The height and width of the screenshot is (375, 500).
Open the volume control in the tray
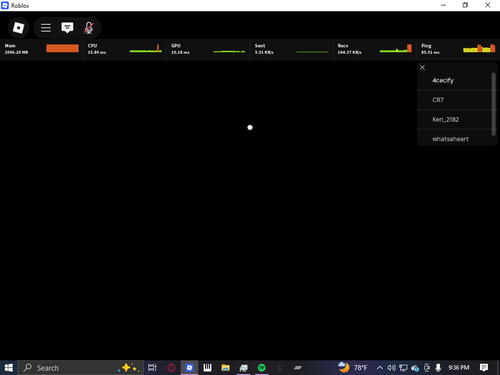coord(391,368)
